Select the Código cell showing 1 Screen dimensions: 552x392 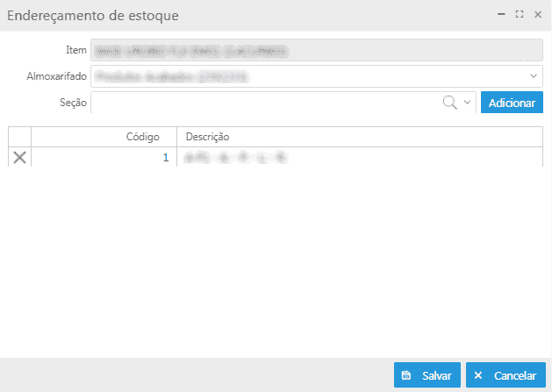pyautogui.click(x=104, y=157)
